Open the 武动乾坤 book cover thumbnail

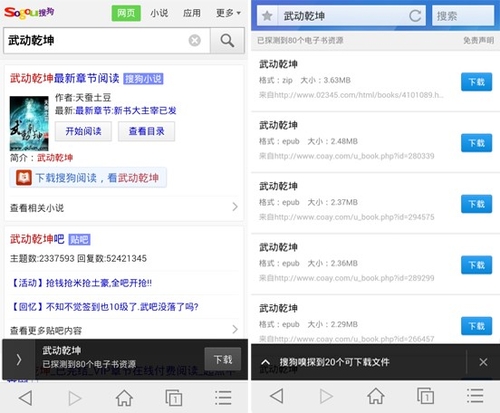click(29, 124)
